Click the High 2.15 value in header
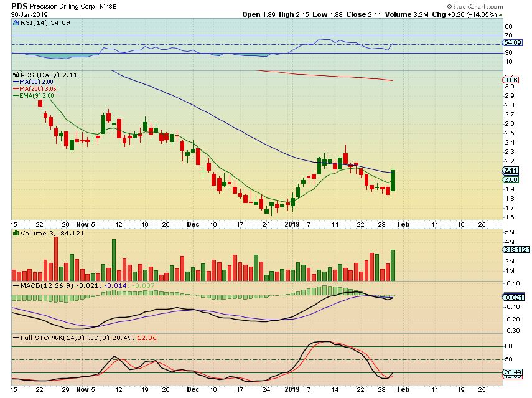Viewport: 532px width, 398px height. (294, 14)
